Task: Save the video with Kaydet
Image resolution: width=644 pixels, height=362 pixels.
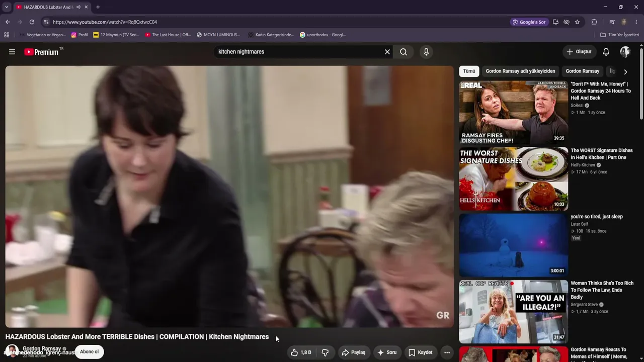Action: pos(420,352)
